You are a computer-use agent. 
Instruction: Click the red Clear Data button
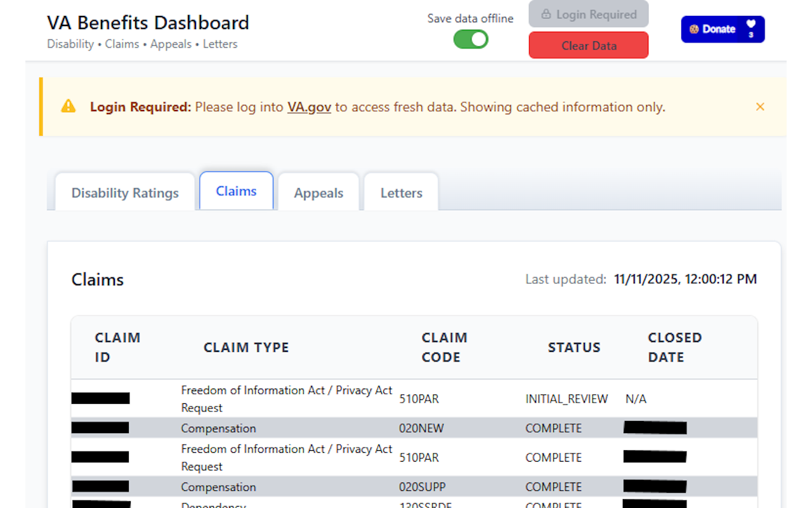click(x=589, y=45)
